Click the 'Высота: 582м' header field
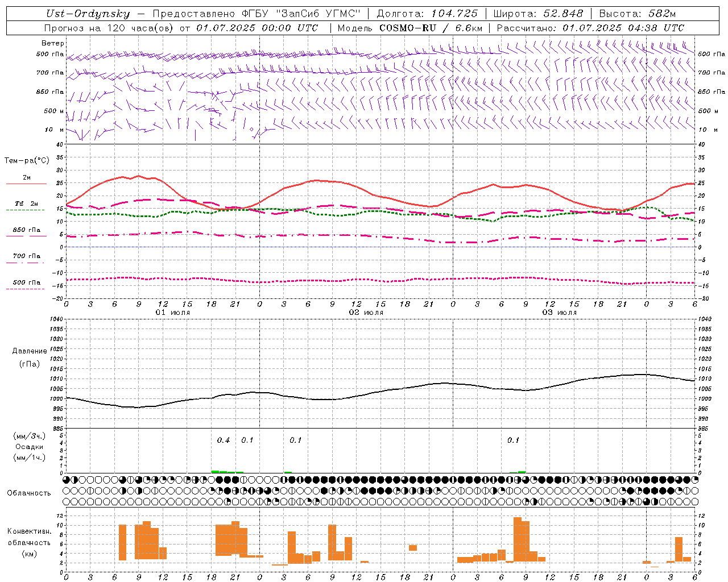The image size is (728, 582). click(638, 14)
